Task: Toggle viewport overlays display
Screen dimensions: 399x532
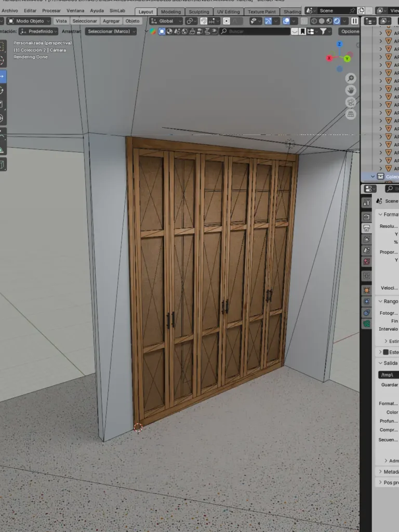Action: tap(286, 21)
